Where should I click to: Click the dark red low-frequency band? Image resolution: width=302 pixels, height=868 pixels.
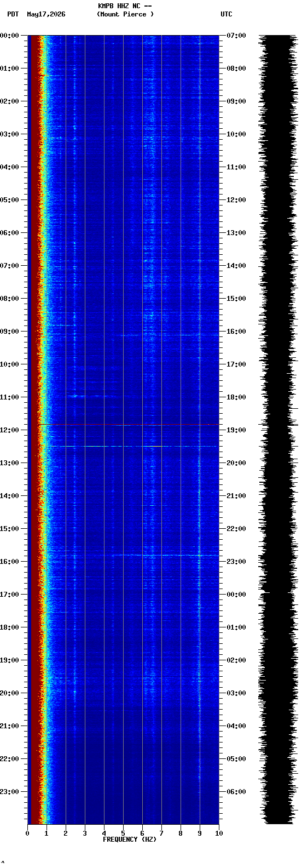(34, 430)
